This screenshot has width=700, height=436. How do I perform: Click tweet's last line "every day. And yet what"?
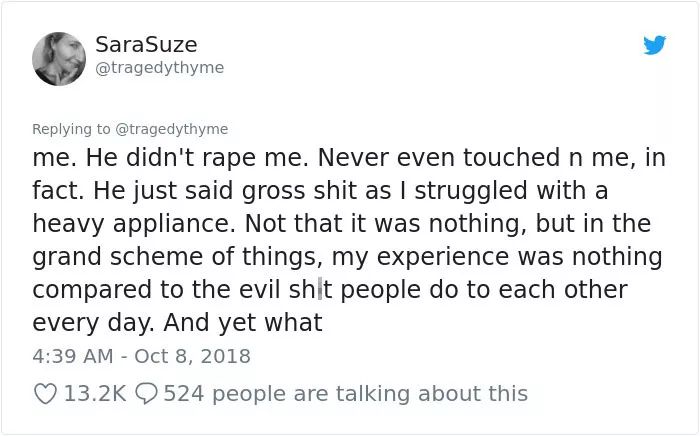tap(177, 323)
